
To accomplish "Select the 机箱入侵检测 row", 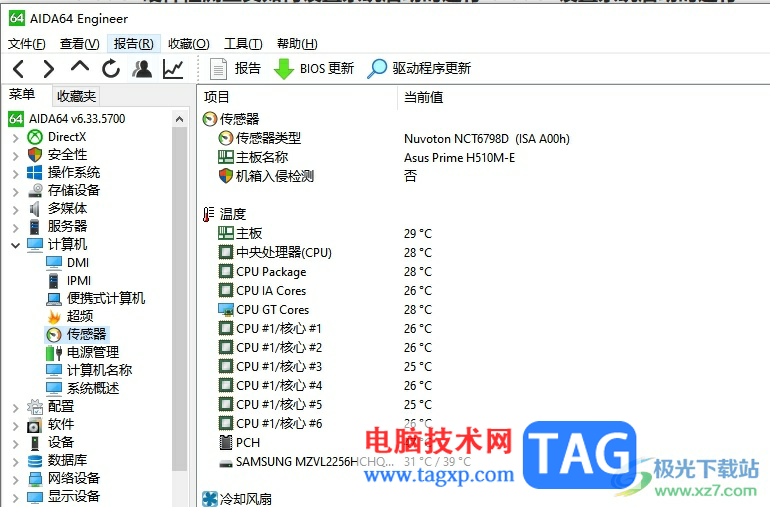I will click(x=318, y=176).
